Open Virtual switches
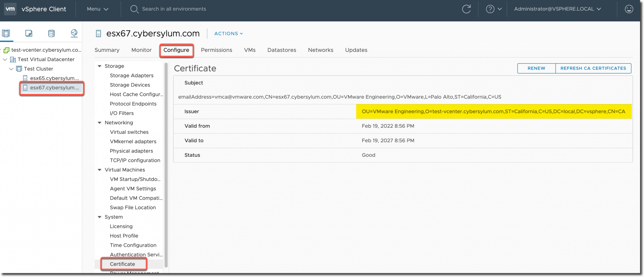 (x=129, y=132)
